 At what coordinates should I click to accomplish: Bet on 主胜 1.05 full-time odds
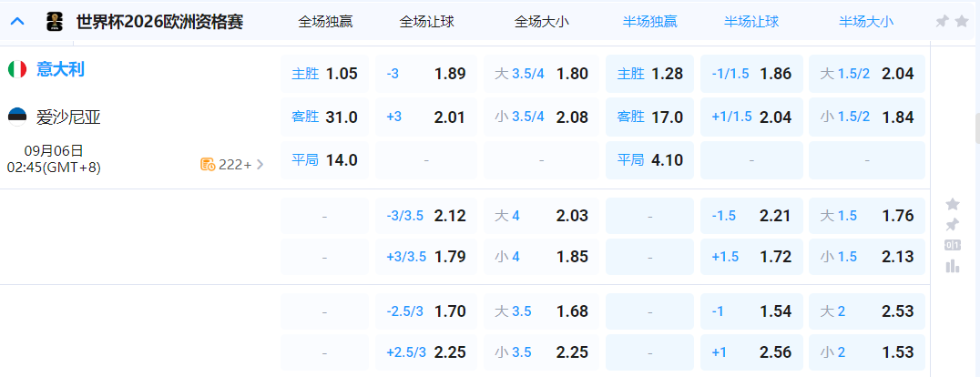[325, 74]
